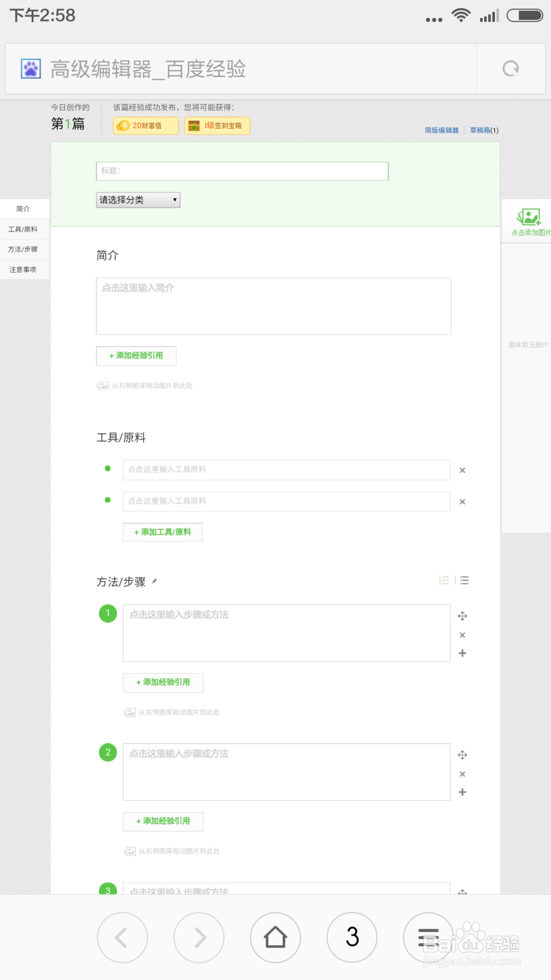The width and height of the screenshot is (551, 980).
Task: Open the tab switcher showing 3 tabs
Action: coord(352,937)
